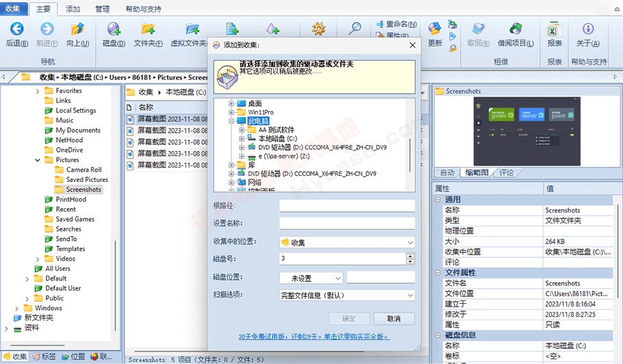Select 新文件夹 in left tree

(x=38, y=318)
